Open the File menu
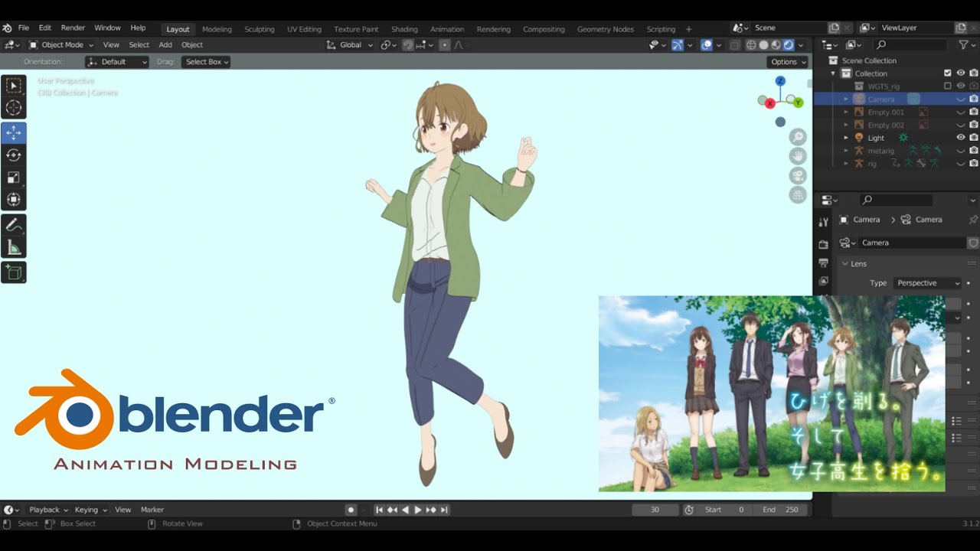 tap(24, 28)
